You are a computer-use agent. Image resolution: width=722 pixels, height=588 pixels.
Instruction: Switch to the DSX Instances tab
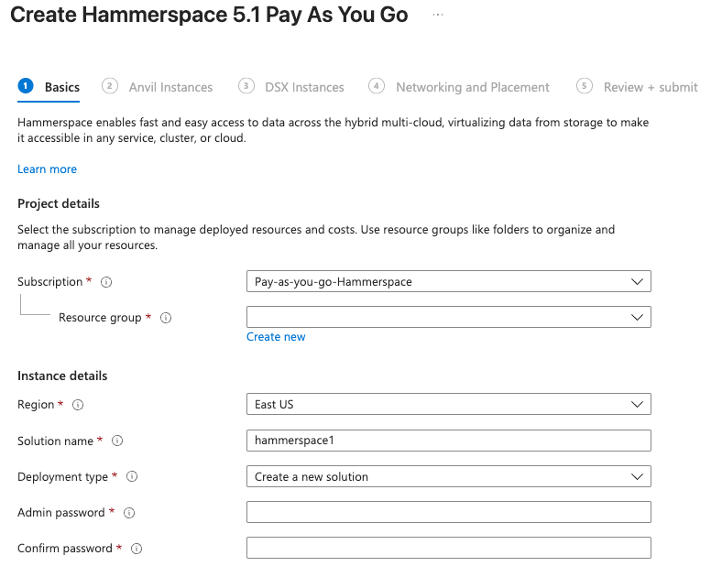(x=291, y=87)
